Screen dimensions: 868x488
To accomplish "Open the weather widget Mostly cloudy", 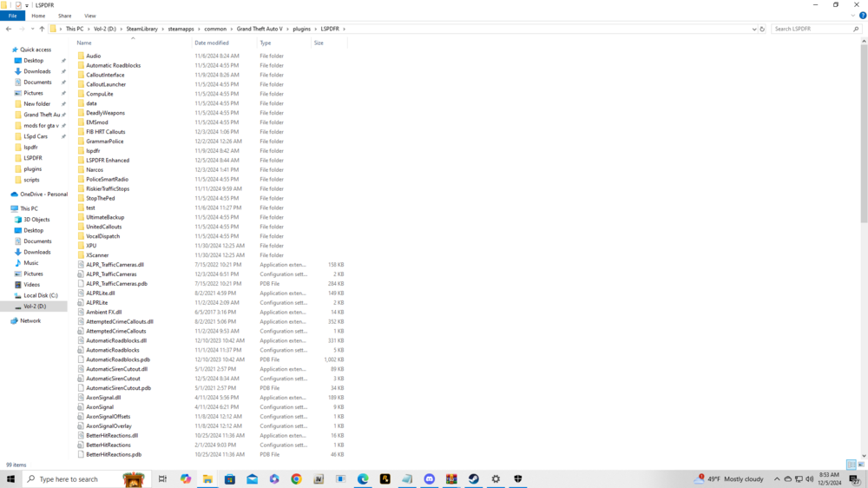I will pos(728,479).
